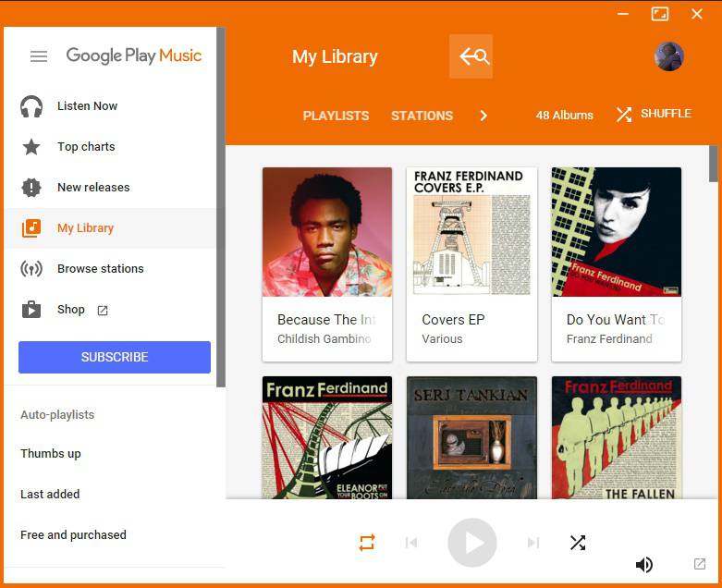Toggle repeat mode in the player

pos(367,543)
